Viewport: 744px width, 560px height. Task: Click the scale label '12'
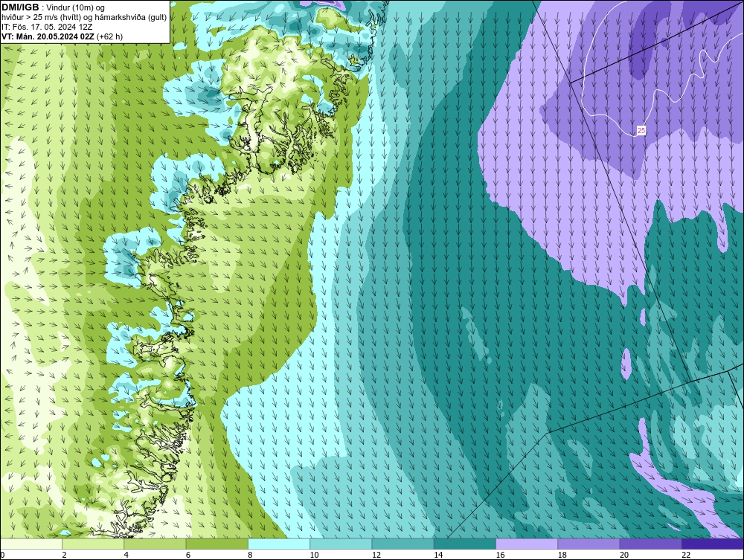pyautogui.click(x=376, y=556)
